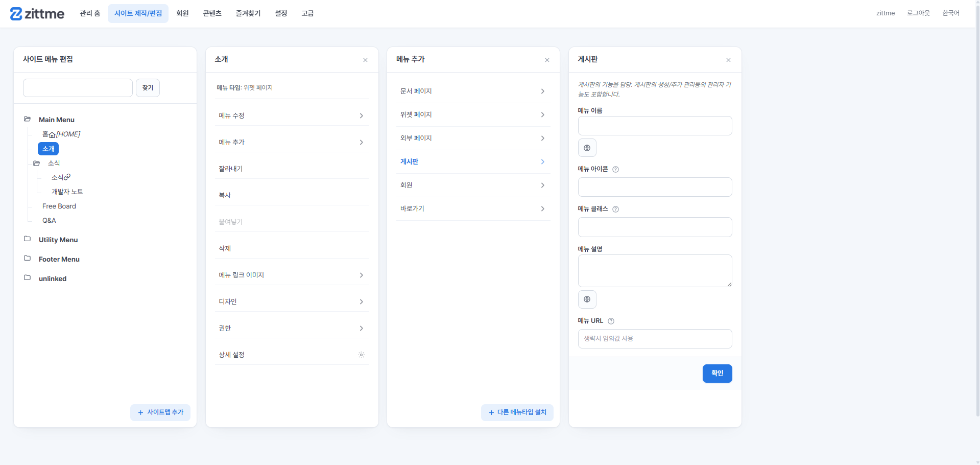
Task: Open the 즐겨찾기 menu
Action: pos(248,13)
